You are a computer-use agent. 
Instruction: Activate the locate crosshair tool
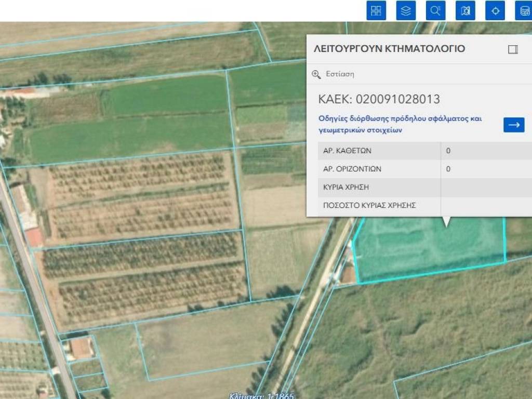495,10
